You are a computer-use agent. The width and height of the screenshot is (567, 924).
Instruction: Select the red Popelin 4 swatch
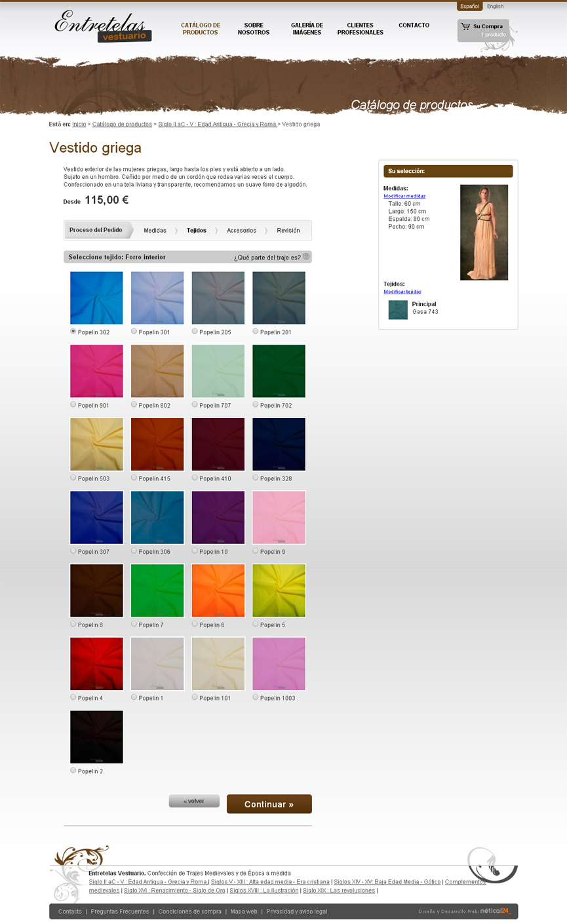click(x=96, y=664)
